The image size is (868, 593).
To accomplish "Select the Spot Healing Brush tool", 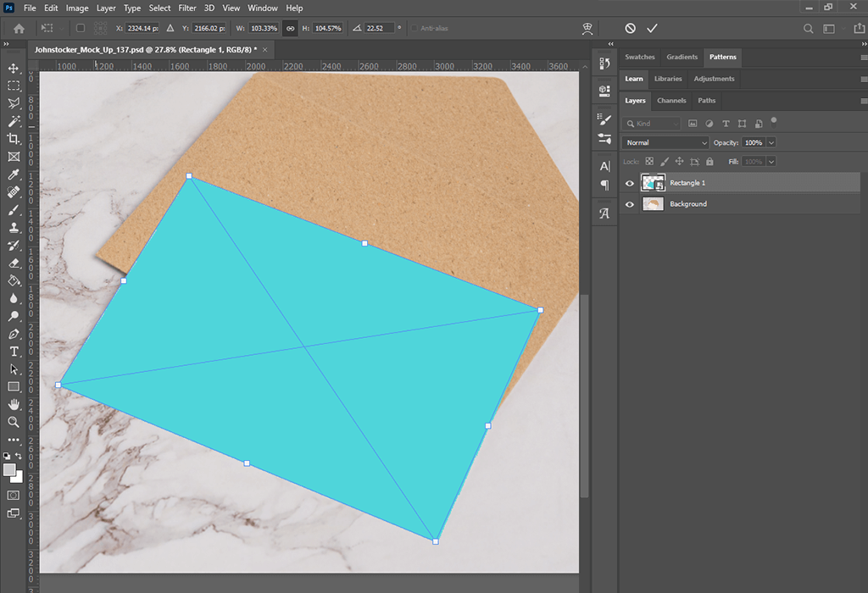I will [14, 192].
